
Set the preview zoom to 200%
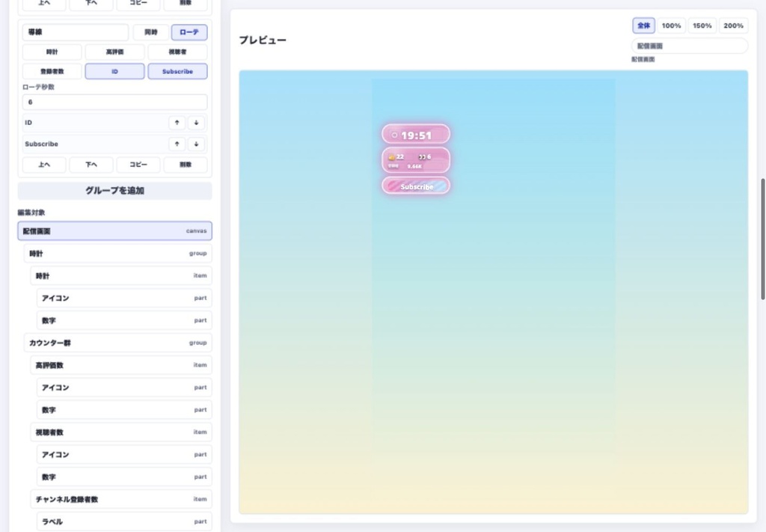pyautogui.click(x=733, y=25)
